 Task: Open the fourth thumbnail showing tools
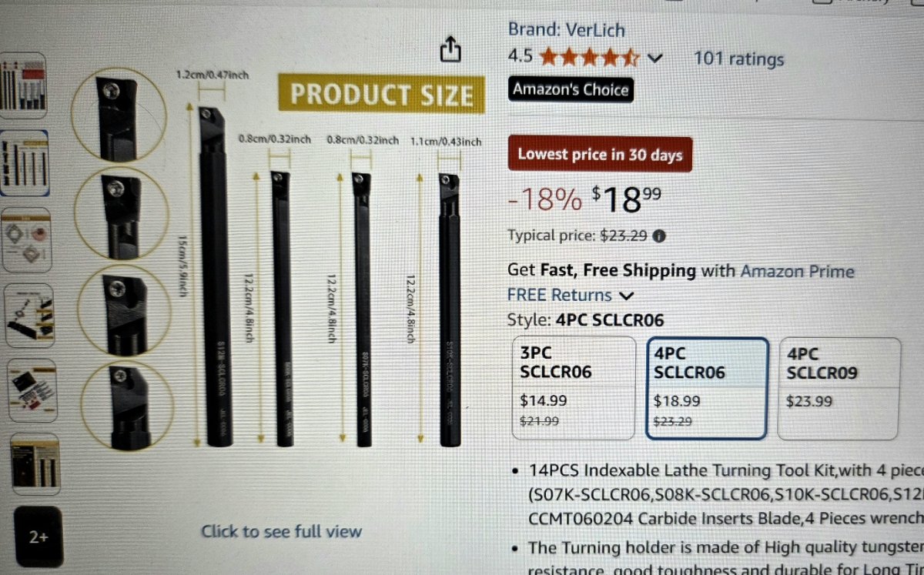(x=29, y=316)
